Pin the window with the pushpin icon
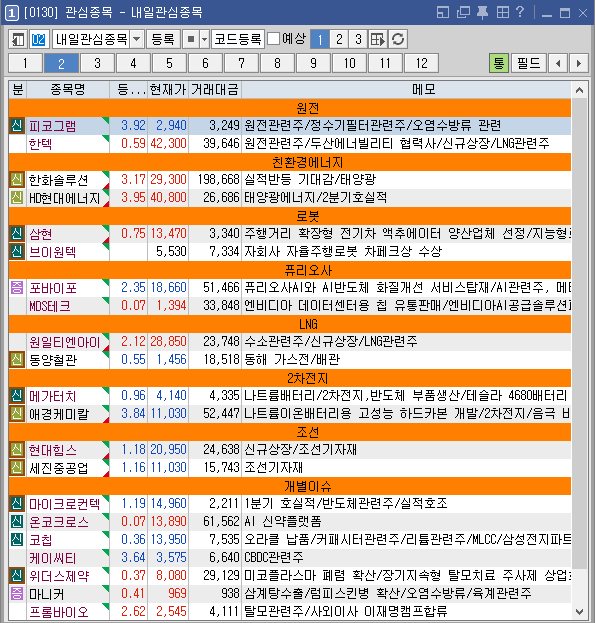595x623 pixels. 483,12
